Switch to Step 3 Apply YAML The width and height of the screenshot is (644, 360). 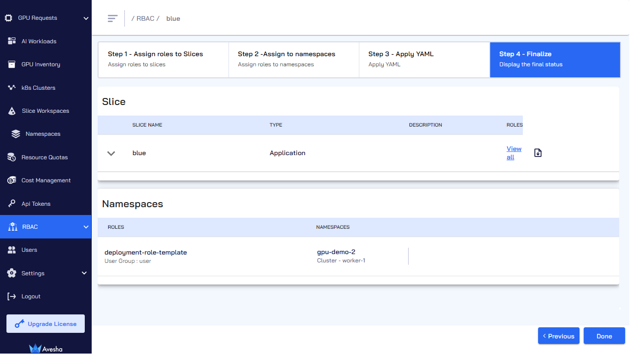click(x=424, y=60)
